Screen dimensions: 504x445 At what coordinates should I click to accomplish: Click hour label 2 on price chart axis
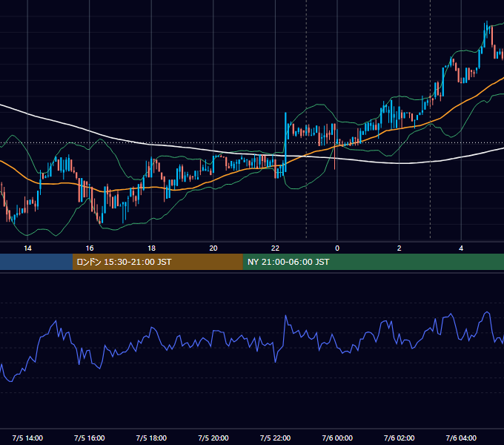(399, 248)
